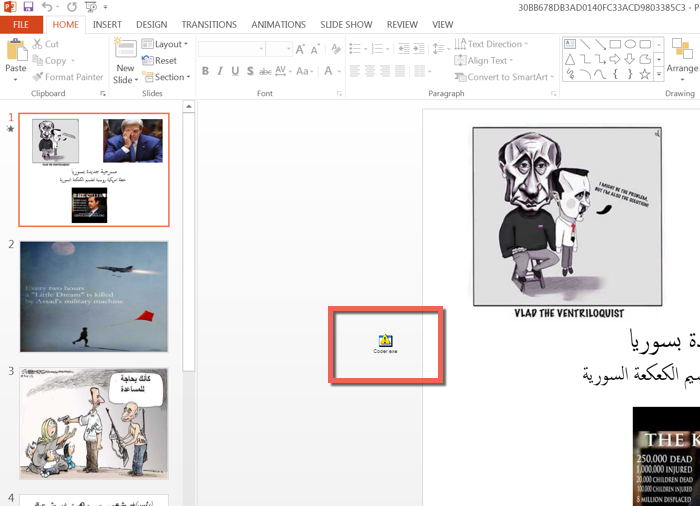Image resolution: width=700 pixels, height=506 pixels.
Task: Open Character Spacing options
Action: click(x=283, y=71)
